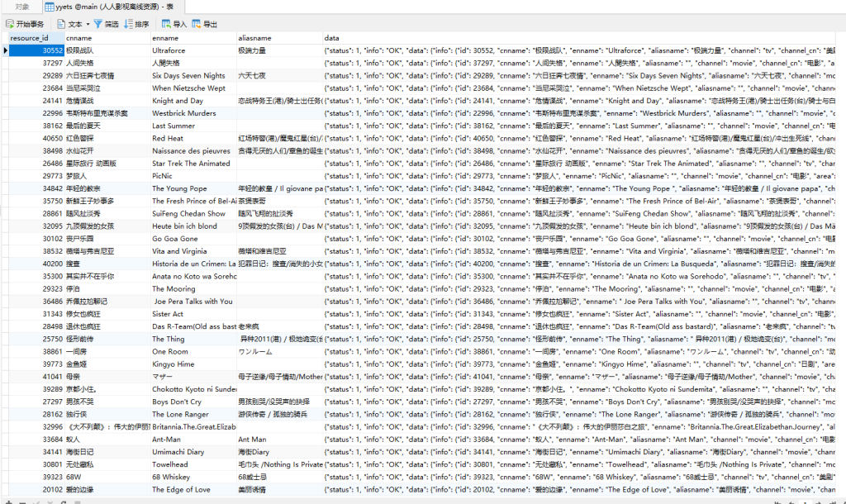This screenshot has height=504, width=846.
Task: Select the cell reading Six Days Seven Nights
Action: [193, 75]
